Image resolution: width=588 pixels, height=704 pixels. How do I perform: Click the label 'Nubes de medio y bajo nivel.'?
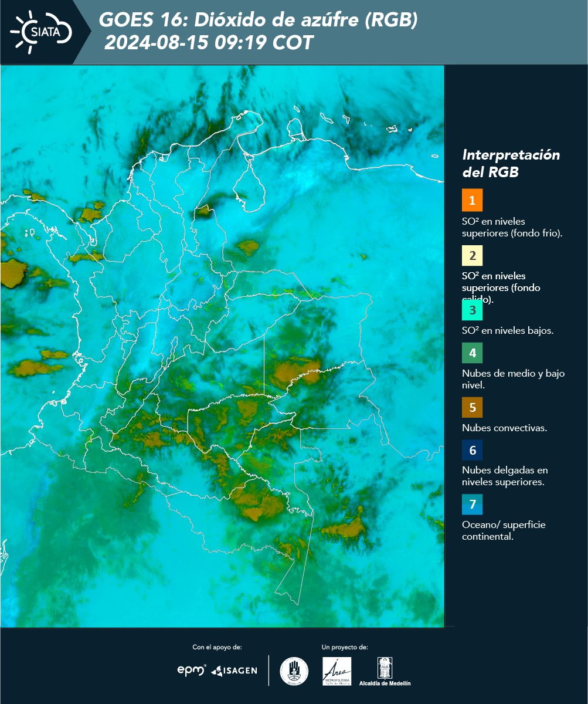[x=514, y=379]
